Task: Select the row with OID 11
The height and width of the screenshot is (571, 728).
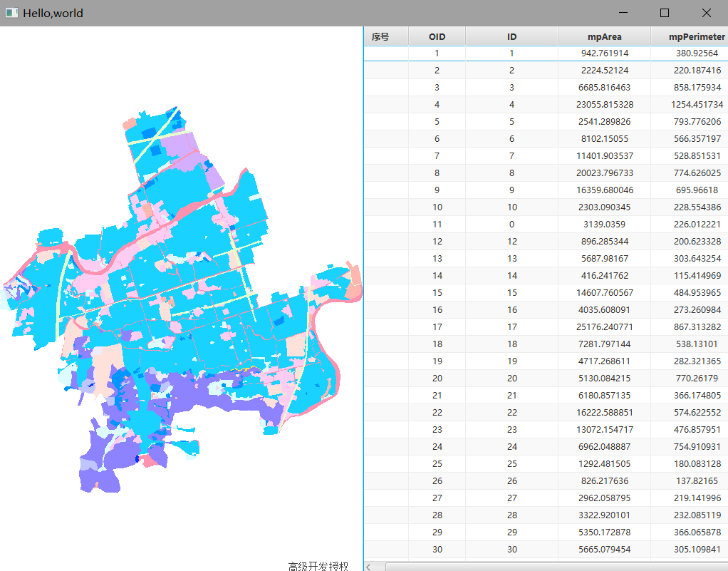Action: [x=437, y=225]
